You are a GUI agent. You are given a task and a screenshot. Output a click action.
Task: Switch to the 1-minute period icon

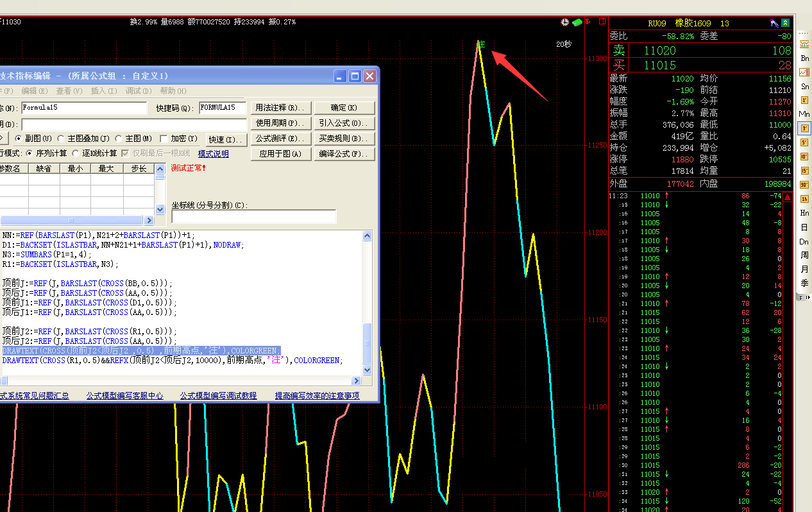tap(804, 100)
